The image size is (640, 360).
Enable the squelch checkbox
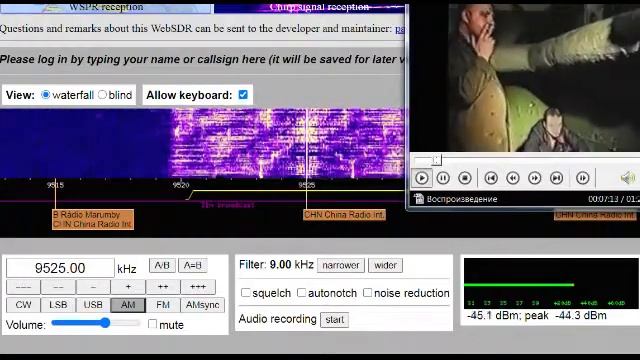pos(245,293)
